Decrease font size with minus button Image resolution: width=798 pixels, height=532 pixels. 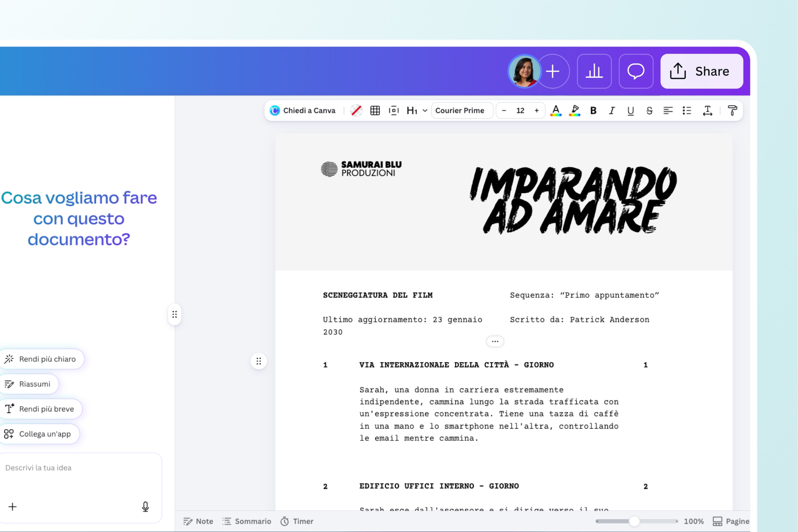(504, 111)
